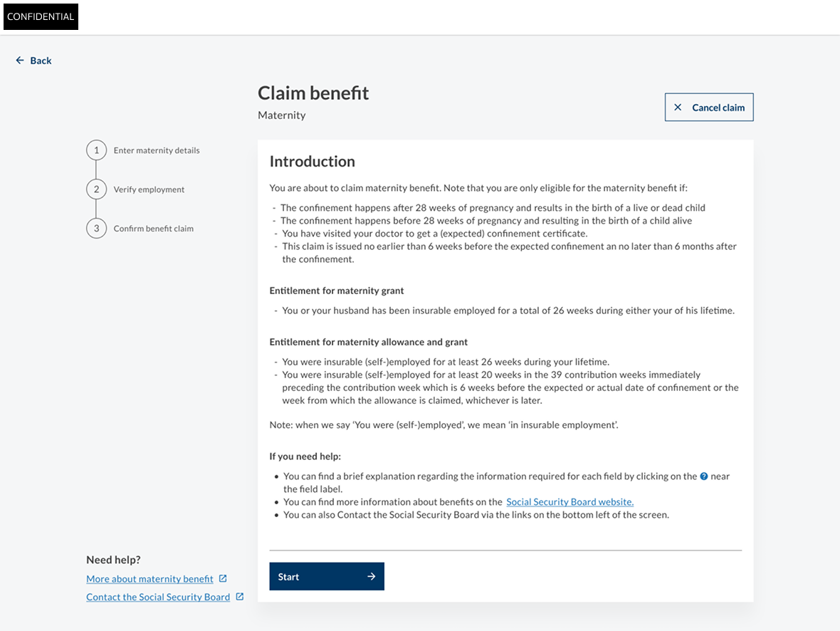Click the external link icon beside More about maternity benefit
The height and width of the screenshot is (631, 840).
[x=223, y=578]
